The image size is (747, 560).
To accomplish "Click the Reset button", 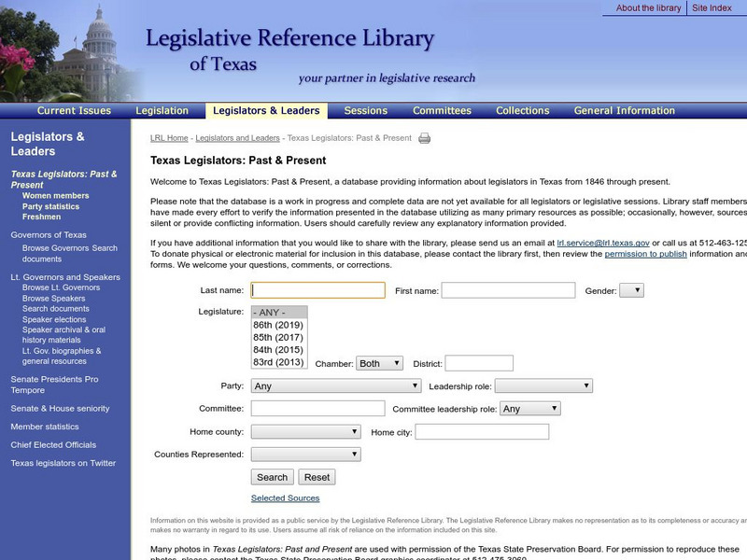I will pyautogui.click(x=317, y=477).
